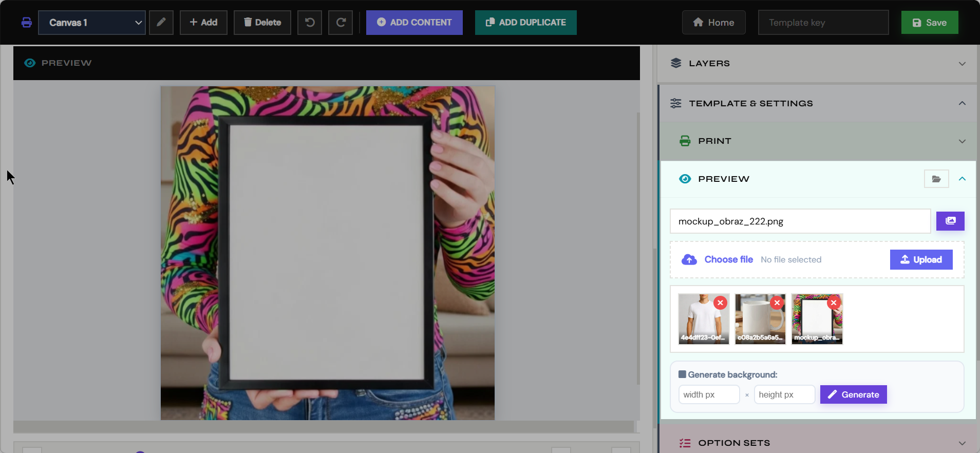The image size is (980, 453).
Task: Click the Add canvas button
Action: [x=203, y=23]
